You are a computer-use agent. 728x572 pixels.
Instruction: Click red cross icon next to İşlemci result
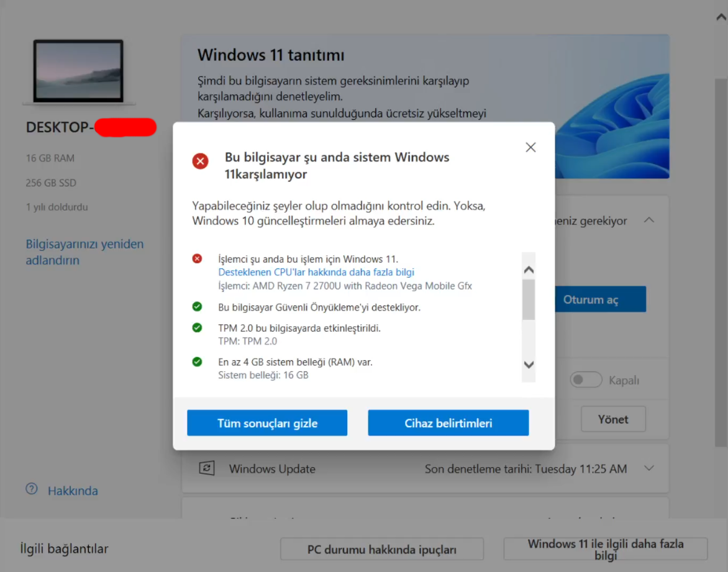(197, 258)
